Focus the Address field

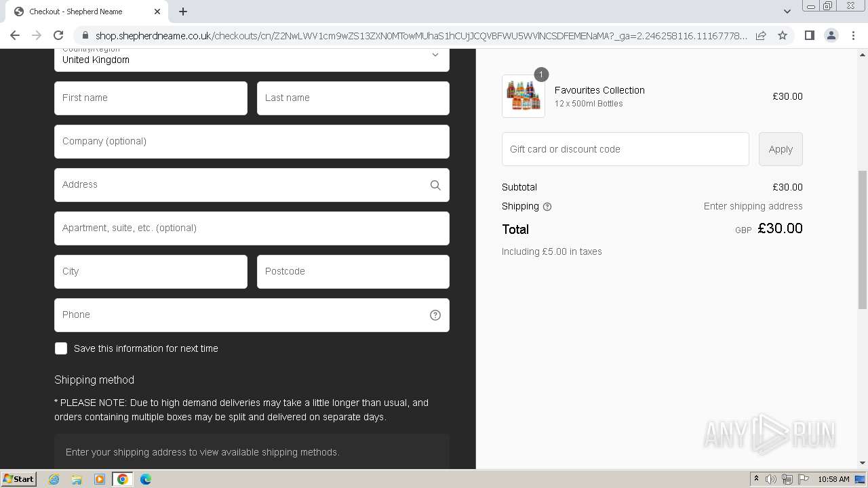click(252, 184)
